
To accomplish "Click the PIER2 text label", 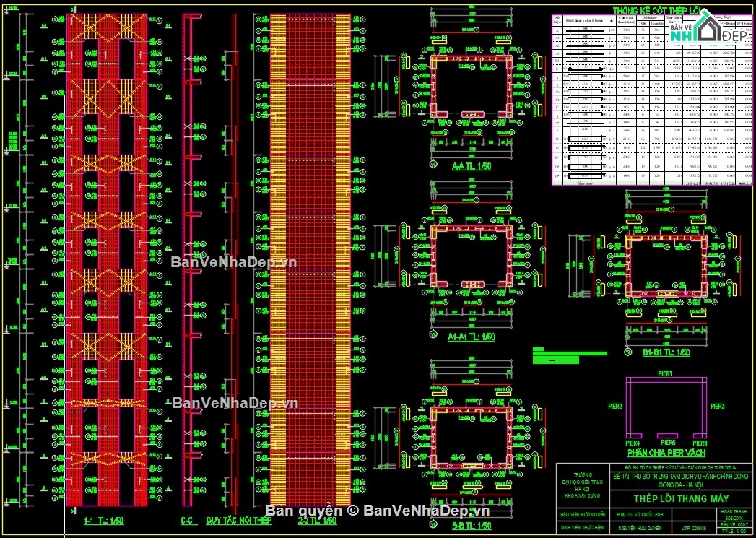I will 614,407.
